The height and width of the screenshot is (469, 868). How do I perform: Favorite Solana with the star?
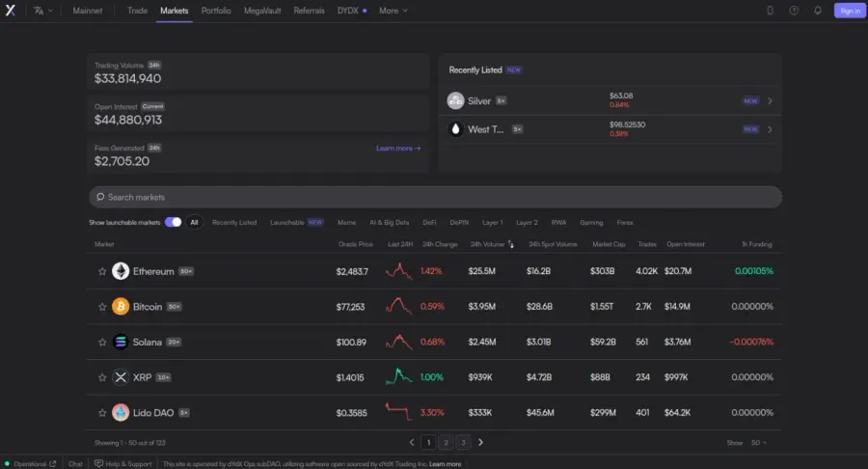pyautogui.click(x=102, y=343)
